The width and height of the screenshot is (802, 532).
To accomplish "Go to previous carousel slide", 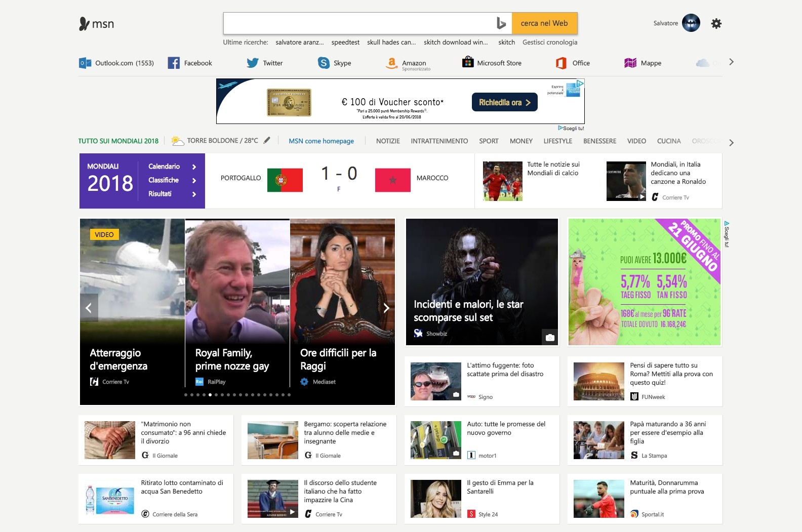I will [x=89, y=308].
